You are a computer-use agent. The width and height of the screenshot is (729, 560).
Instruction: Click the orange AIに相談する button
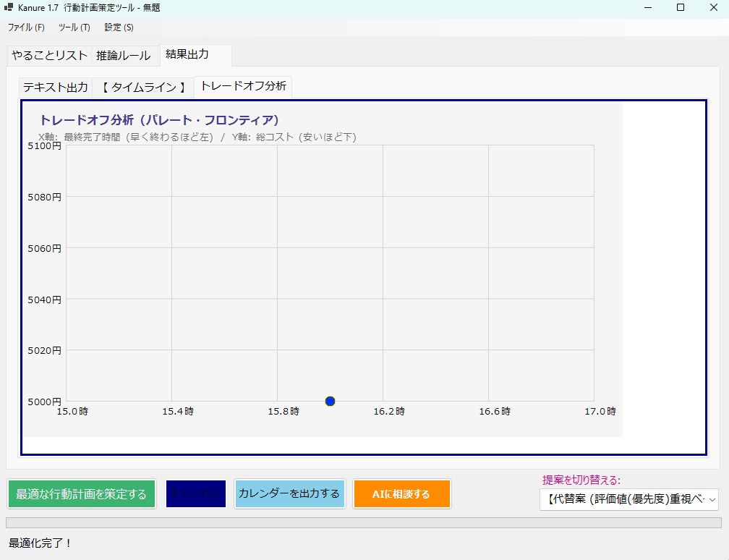coord(401,494)
